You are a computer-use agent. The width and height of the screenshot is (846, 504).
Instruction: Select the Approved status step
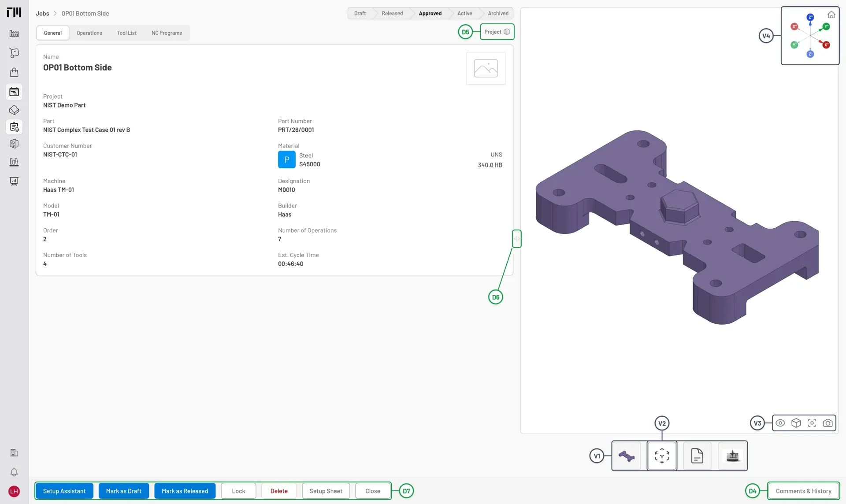click(x=430, y=13)
